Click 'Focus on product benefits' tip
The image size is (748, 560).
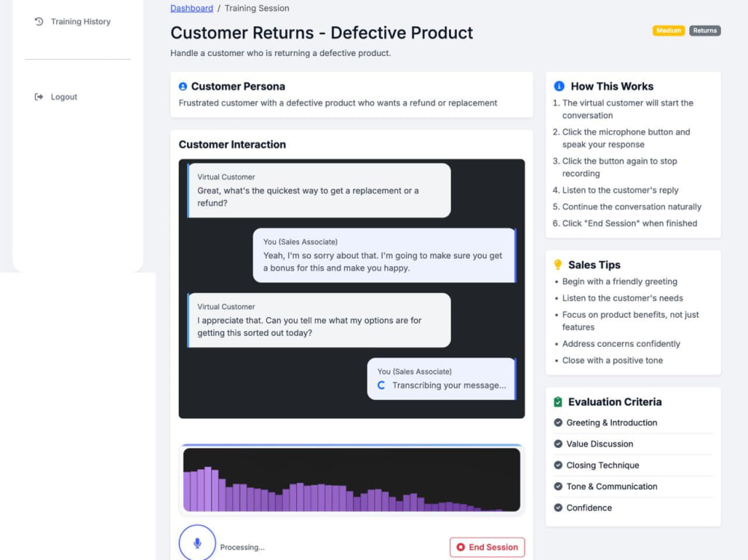pyautogui.click(x=631, y=321)
